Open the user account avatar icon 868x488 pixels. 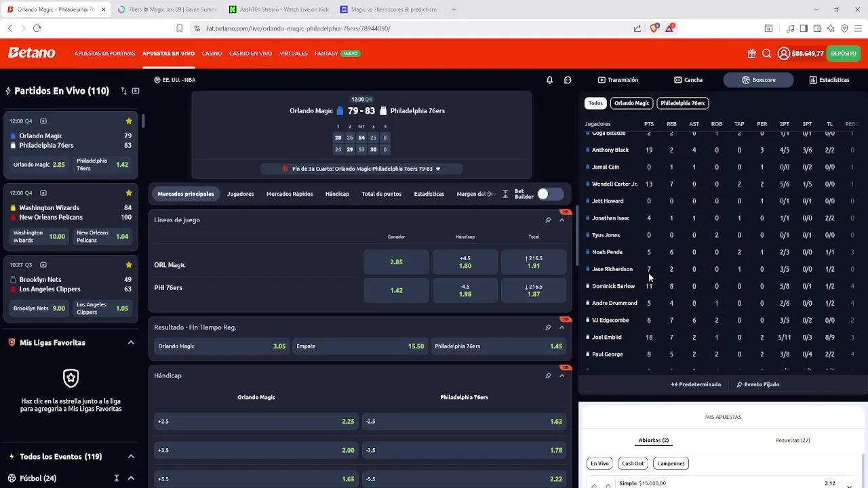click(x=784, y=54)
